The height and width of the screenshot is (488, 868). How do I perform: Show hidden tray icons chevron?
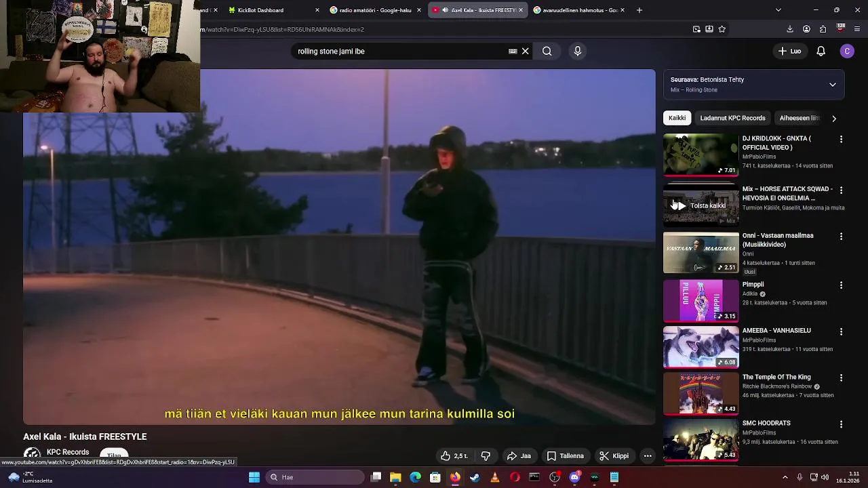pyautogui.click(x=785, y=477)
